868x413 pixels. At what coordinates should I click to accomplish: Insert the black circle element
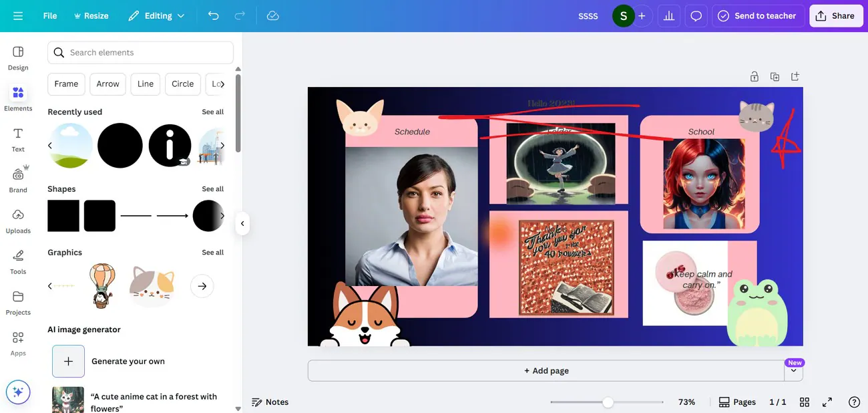(x=120, y=145)
